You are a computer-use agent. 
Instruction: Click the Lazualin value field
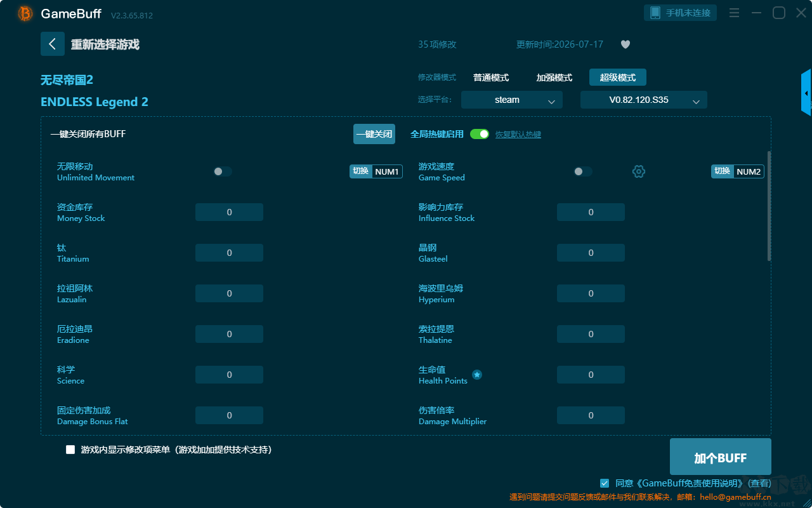[229, 293]
